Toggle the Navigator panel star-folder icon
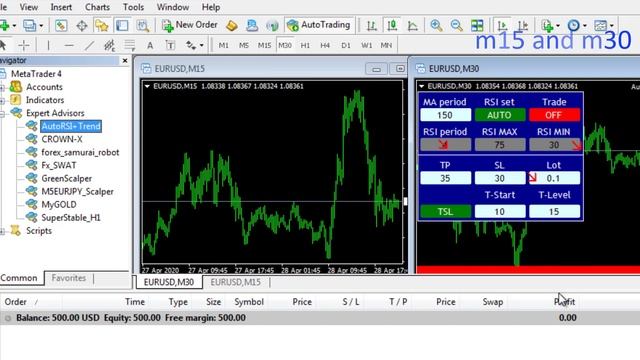The image size is (640, 360). click(102, 25)
